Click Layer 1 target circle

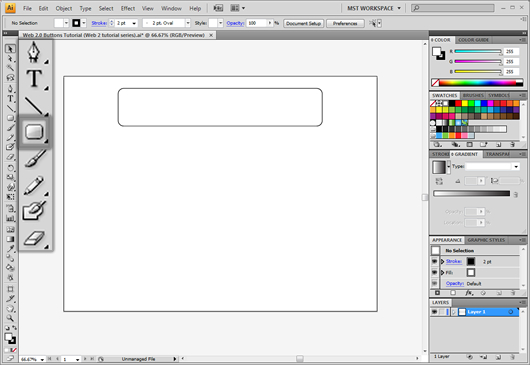point(511,312)
